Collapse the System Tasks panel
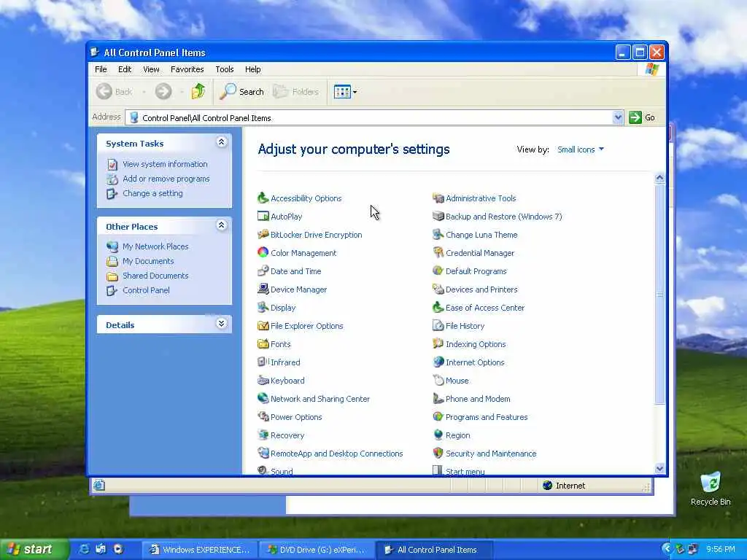The height and width of the screenshot is (560, 747). [x=221, y=142]
